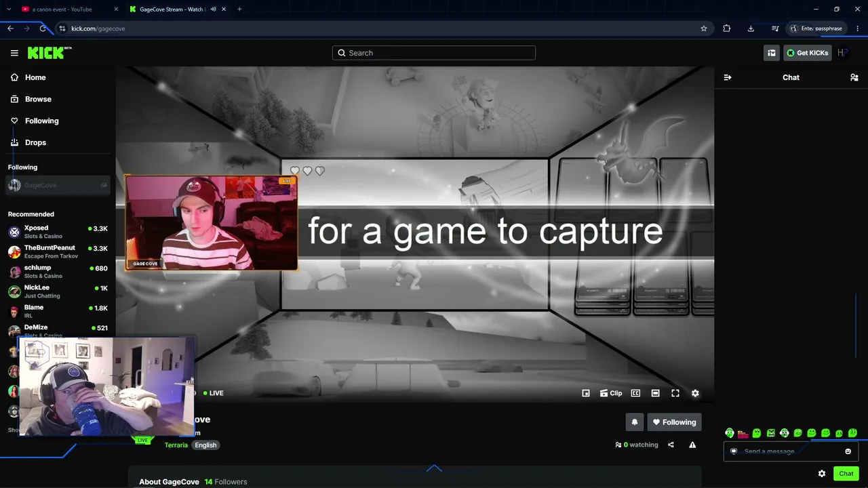Open the tab search dropdown arrow
Viewport: 868px width, 488px height.
pyautogui.click(x=9, y=9)
